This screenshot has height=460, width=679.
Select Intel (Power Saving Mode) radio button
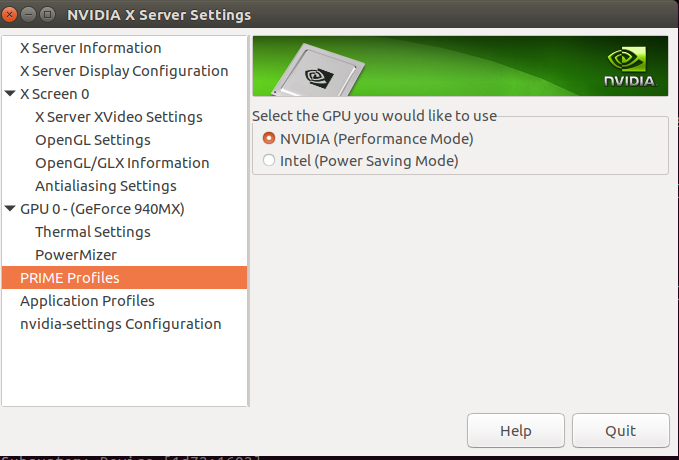pyautogui.click(x=269, y=160)
